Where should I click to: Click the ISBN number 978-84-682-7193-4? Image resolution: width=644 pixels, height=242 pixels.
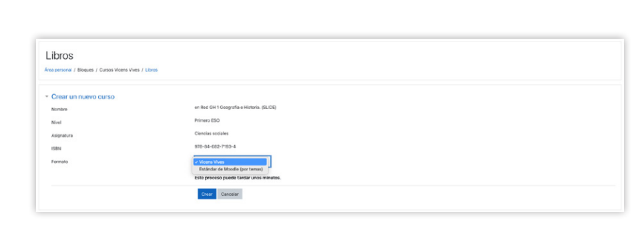coord(215,146)
